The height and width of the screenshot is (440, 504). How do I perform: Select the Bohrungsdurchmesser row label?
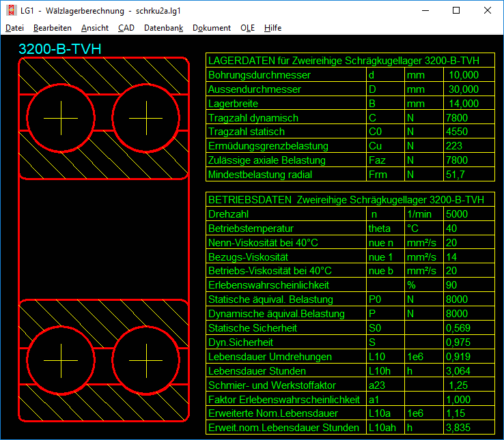pos(259,75)
